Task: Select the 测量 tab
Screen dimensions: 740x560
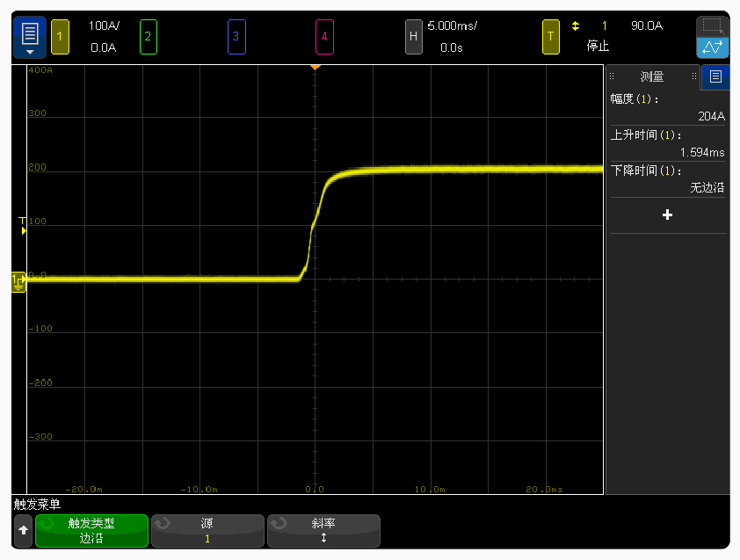Action: 651,77
